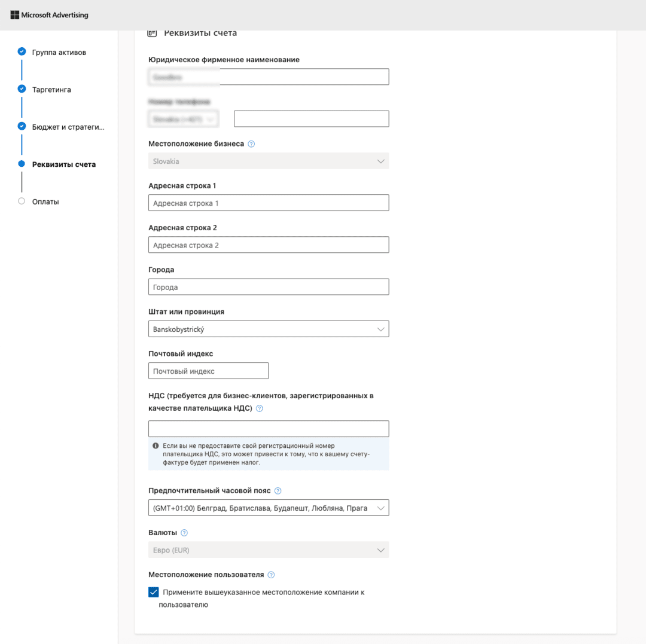The image size is (646, 644).
Task: Click the help icon next to Валюты
Action: click(x=185, y=532)
